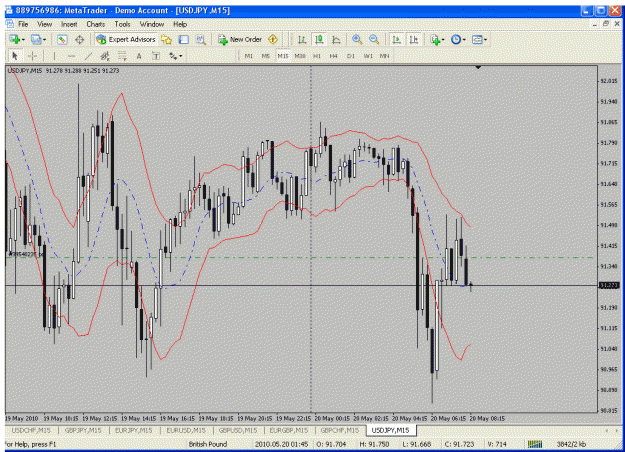625x452 pixels.
Task: Select the Fibonacci retracement tool
Action: pos(122,56)
